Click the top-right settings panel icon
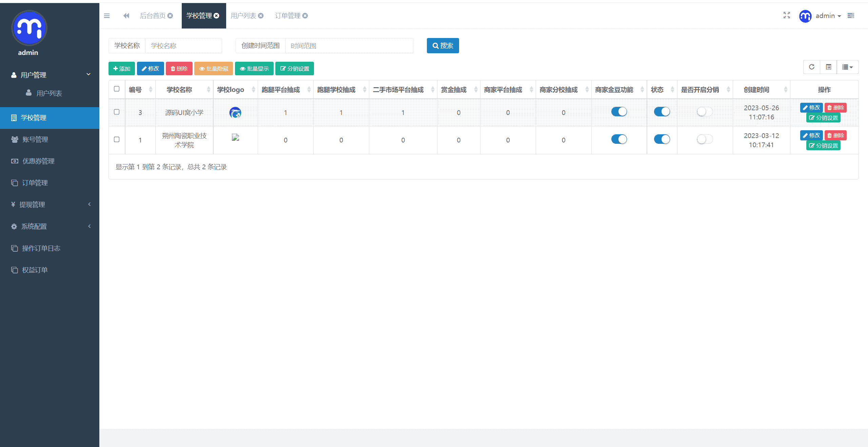Image resolution: width=868 pixels, height=447 pixels. pyautogui.click(x=851, y=16)
